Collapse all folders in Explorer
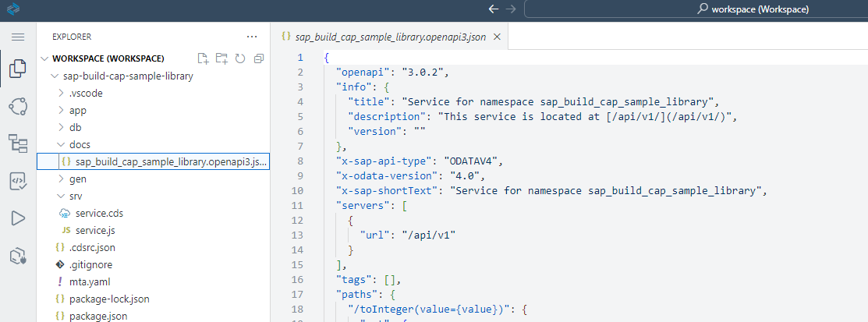The image size is (868, 322). pos(258,58)
